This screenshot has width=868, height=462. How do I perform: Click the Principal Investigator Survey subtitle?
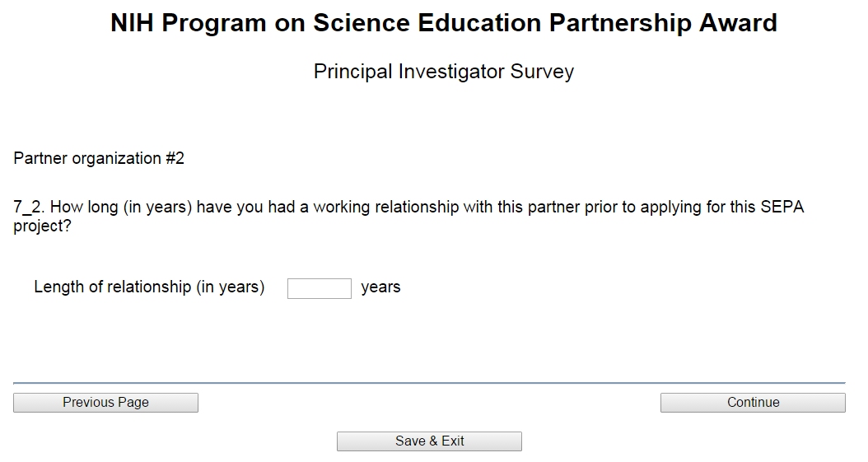pyautogui.click(x=443, y=72)
